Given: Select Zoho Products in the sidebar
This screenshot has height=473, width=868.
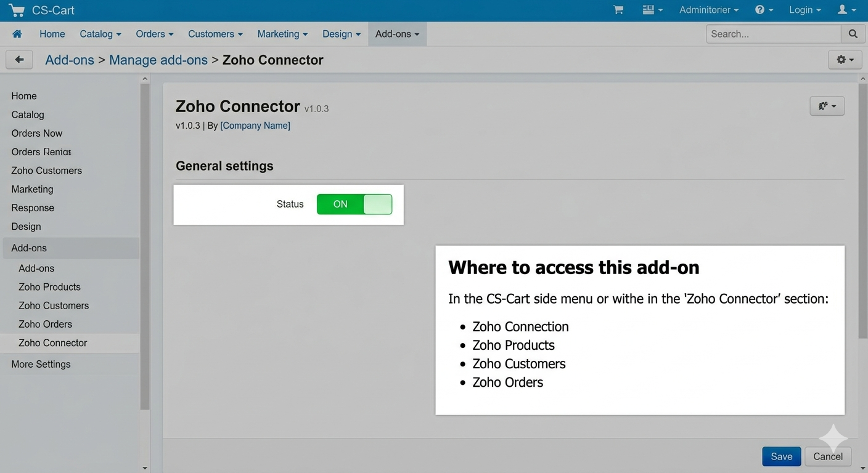Looking at the screenshot, I should tap(49, 287).
